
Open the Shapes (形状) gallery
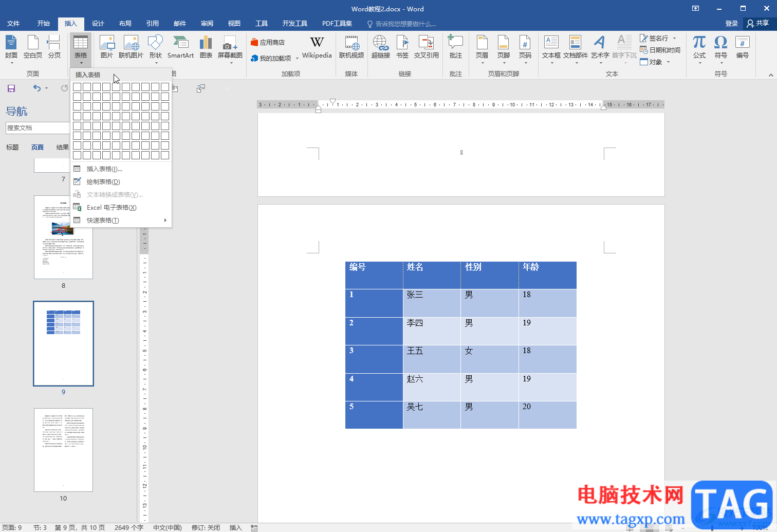point(155,49)
